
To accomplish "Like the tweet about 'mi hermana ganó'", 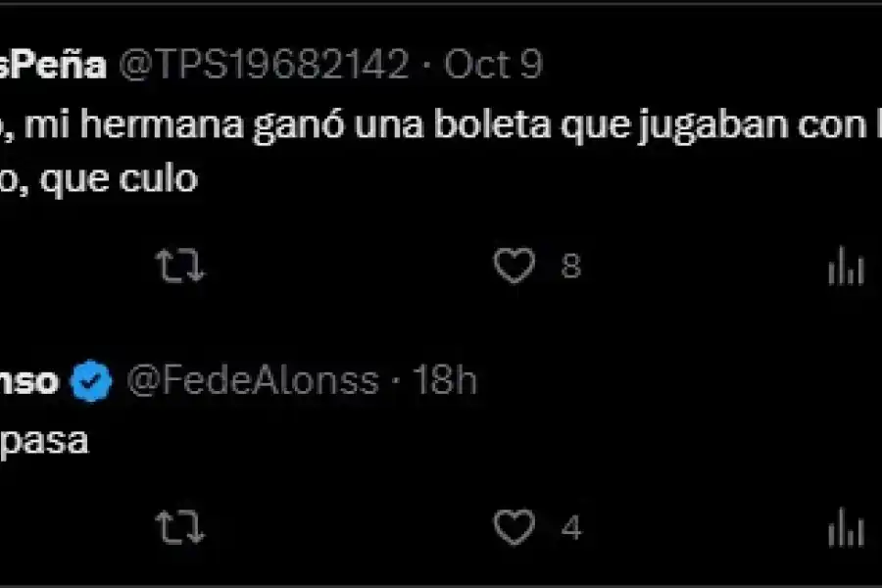I will coord(514,265).
